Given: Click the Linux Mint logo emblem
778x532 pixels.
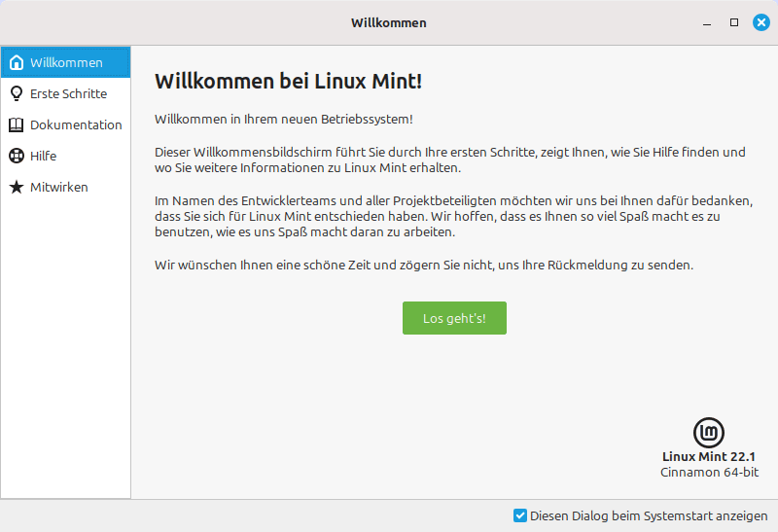Looking at the screenshot, I should [x=709, y=433].
